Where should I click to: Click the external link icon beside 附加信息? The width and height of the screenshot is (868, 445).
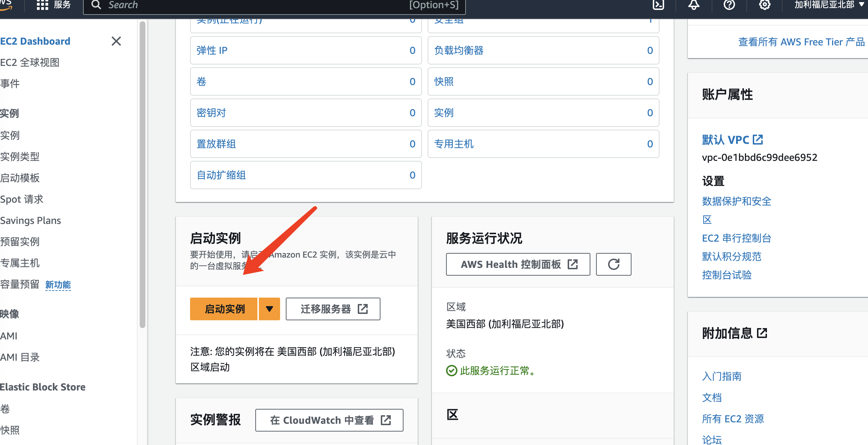click(762, 333)
